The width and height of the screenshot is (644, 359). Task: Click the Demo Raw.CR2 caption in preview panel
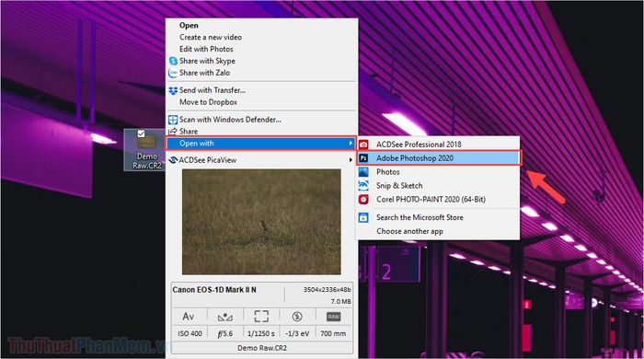(x=262, y=348)
